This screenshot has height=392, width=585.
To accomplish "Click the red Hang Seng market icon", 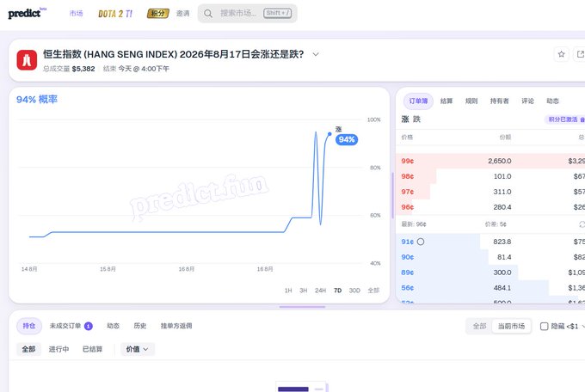I will coord(27,60).
